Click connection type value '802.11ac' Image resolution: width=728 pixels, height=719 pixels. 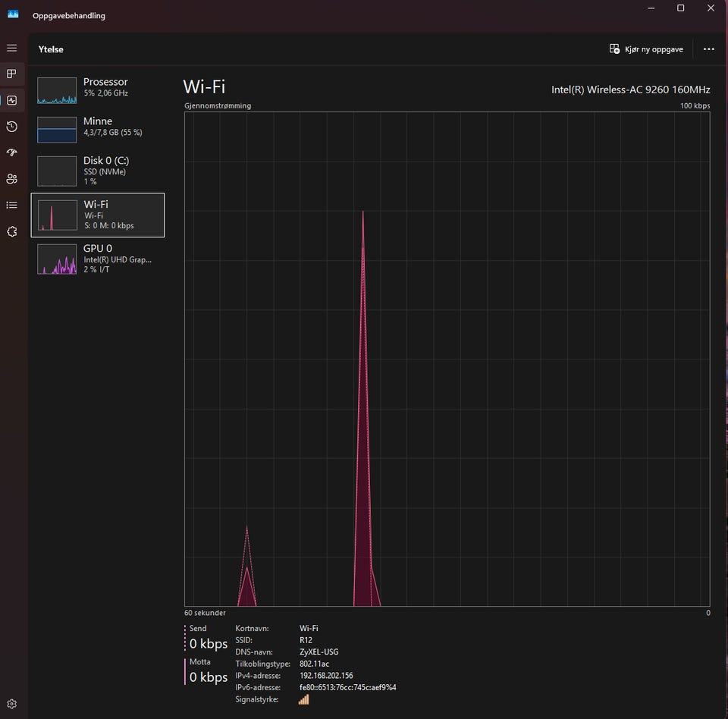(x=314, y=664)
